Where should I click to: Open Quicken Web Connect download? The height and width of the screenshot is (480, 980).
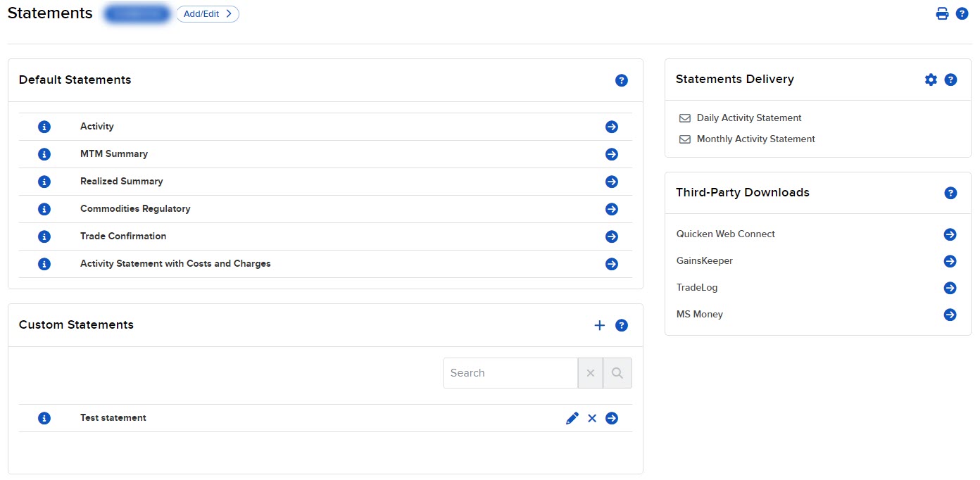click(x=950, y=234)
